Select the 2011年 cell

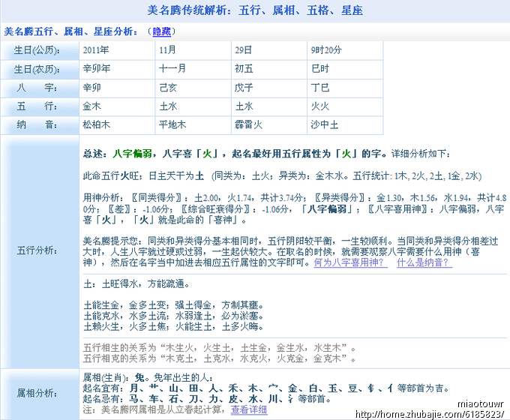pyautogui.click(x=117, y=50)
